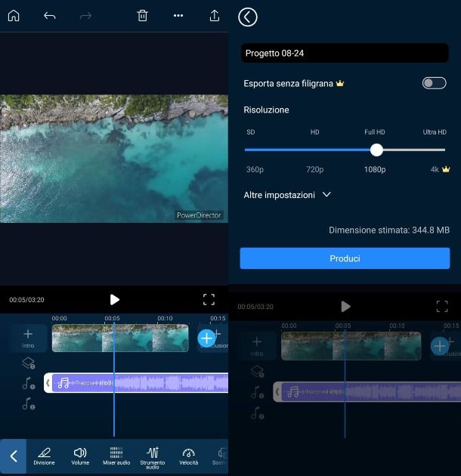Image resolution: width=461 pixels, height=476 pixels.
Task: Open Mixer audio tool
Action: coord(116,456)
